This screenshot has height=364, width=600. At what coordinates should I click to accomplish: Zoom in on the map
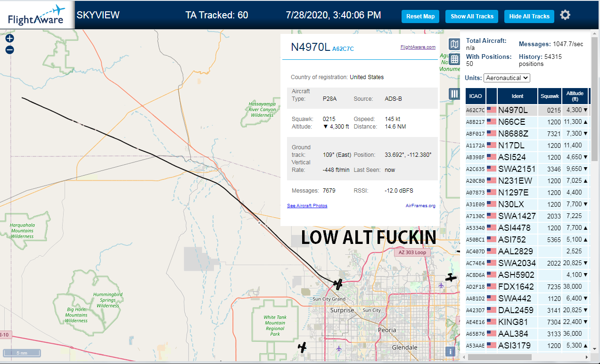click(x=10, y=38)
